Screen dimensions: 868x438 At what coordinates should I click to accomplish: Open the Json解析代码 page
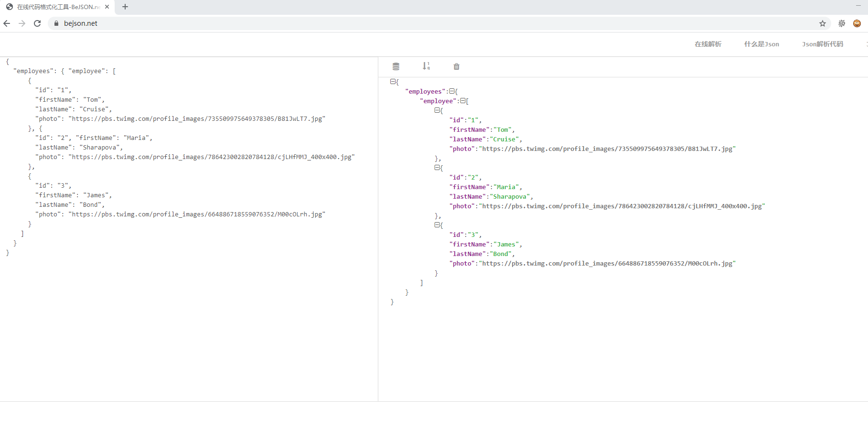[823, 44]
